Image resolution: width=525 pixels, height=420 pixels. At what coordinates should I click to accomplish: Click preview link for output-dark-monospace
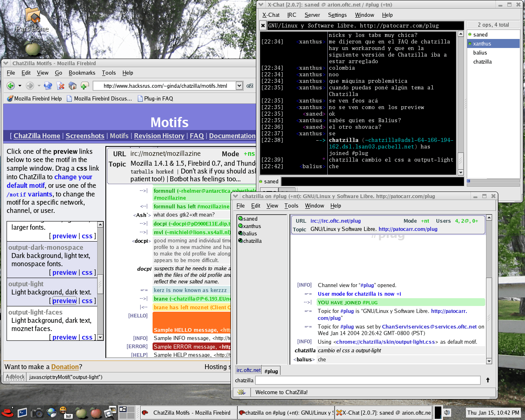[64, 272]
